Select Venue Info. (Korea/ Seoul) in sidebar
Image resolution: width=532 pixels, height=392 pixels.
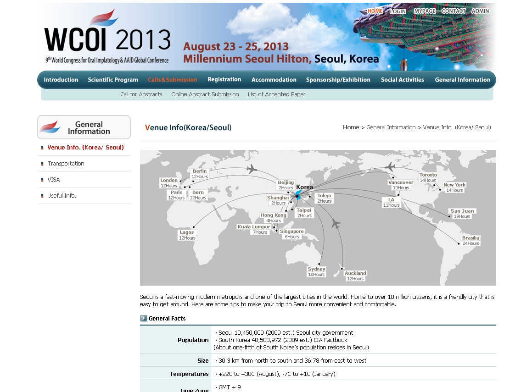tap(85, 147)
